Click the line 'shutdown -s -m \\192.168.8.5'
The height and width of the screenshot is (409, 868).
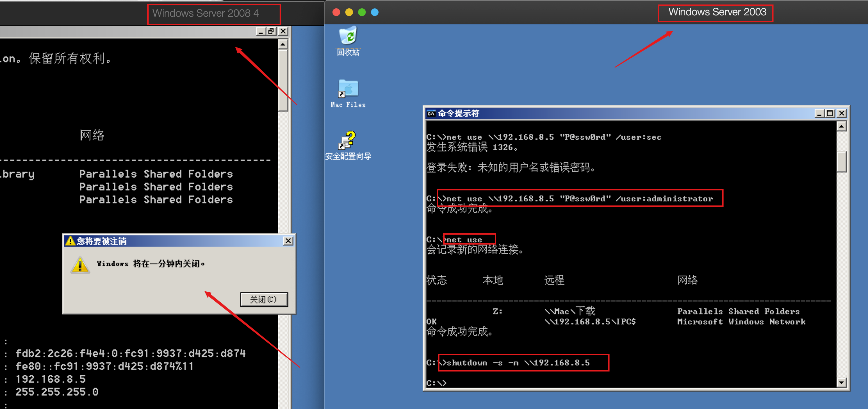tap(518, 363)
